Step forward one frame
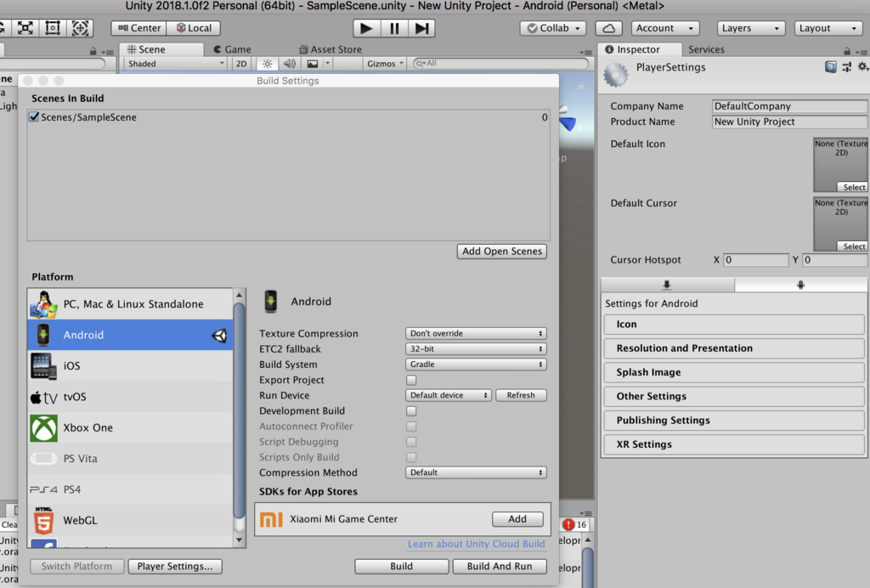The width and height of the screenshot is (870, 588). pyautogui.click(x=421, y=28)
